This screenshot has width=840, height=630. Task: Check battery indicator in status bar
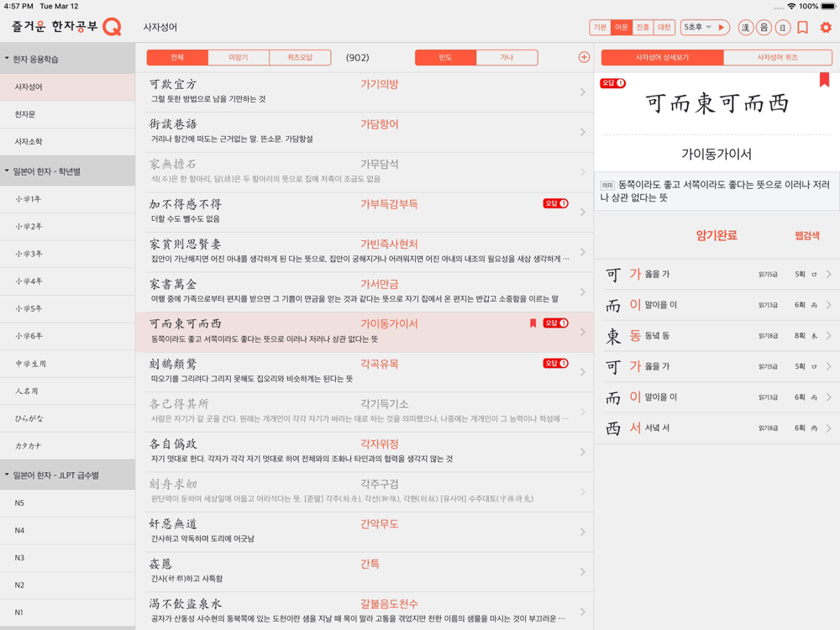point(827,7)
